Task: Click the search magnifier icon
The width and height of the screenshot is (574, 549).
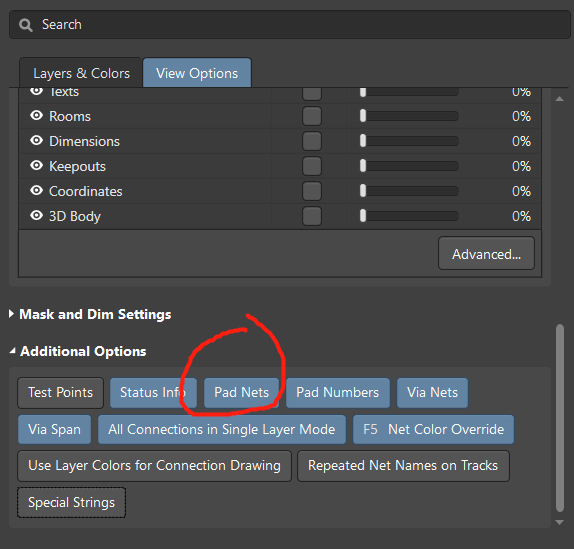Action: coord(26,25)
